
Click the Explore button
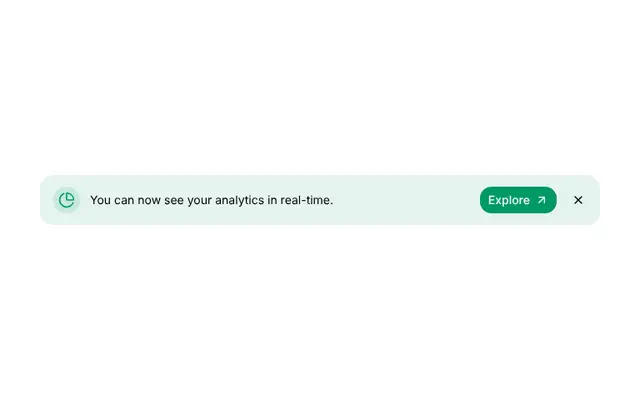(518, 200)
